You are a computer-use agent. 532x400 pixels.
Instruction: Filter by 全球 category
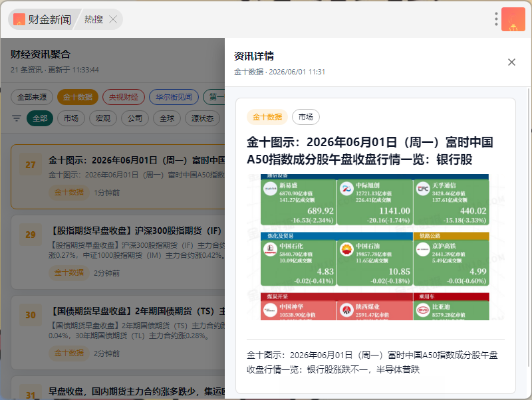click(x=167, y=118)
